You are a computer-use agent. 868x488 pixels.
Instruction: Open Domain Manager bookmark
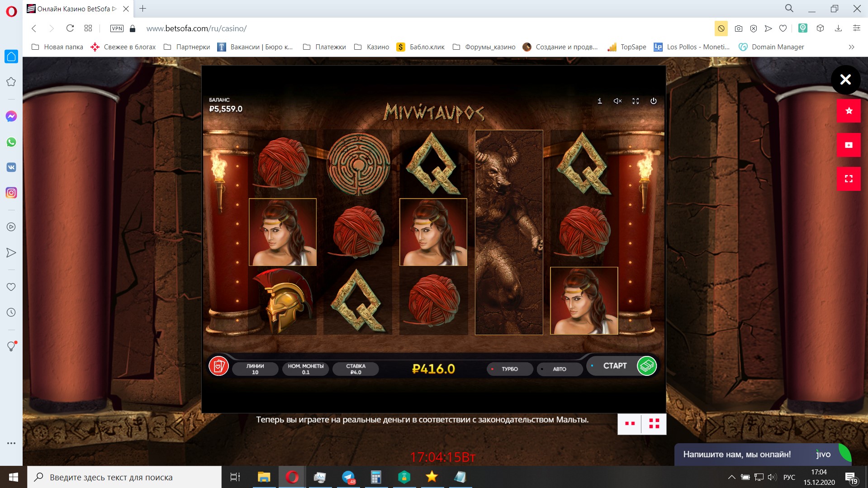click(x=772, y=47)
